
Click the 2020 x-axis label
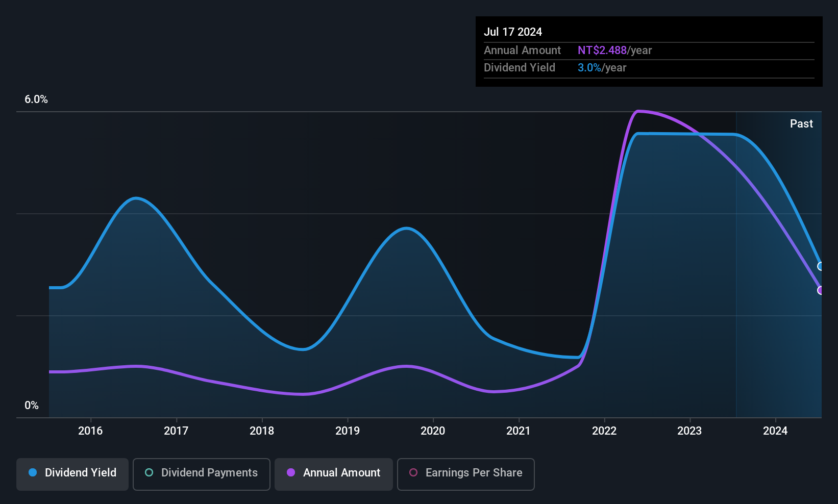[x=433, y=431]
